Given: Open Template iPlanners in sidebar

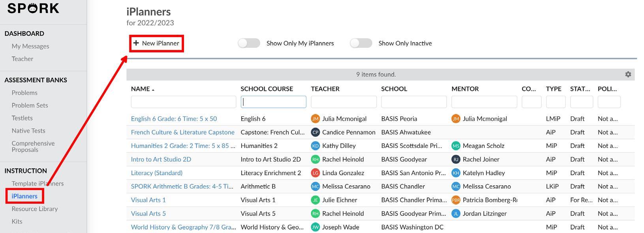Looking at the screenshot, I should pyautogui.click(x=38, y=183).
